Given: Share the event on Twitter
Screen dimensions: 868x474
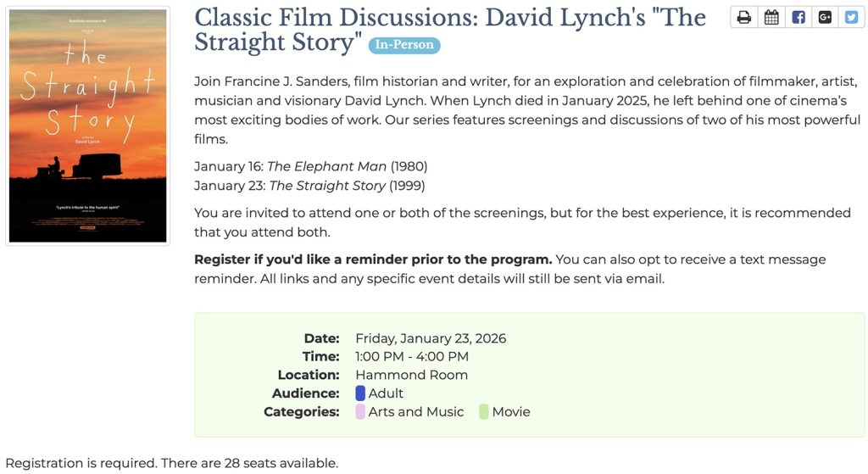Looking at the screenshot, I should [852, 17].
